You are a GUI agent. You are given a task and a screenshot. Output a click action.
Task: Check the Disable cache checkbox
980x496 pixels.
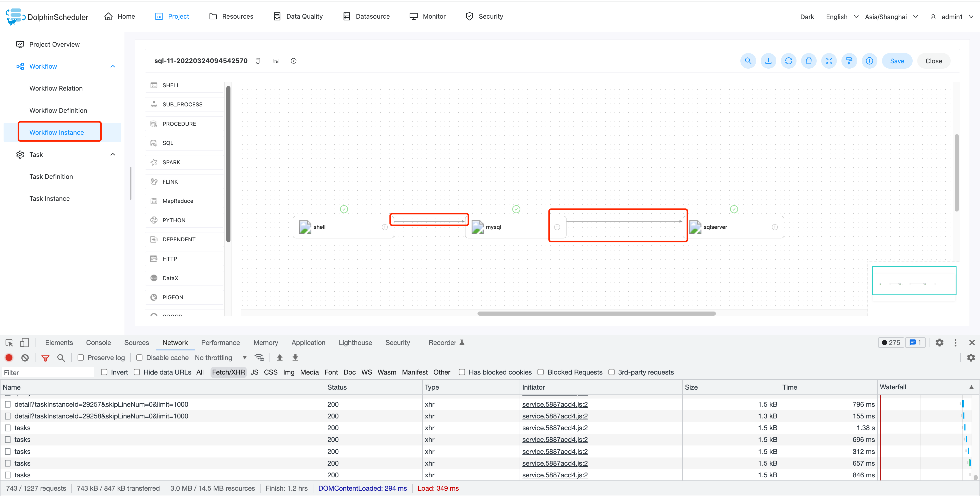[140, 357]
